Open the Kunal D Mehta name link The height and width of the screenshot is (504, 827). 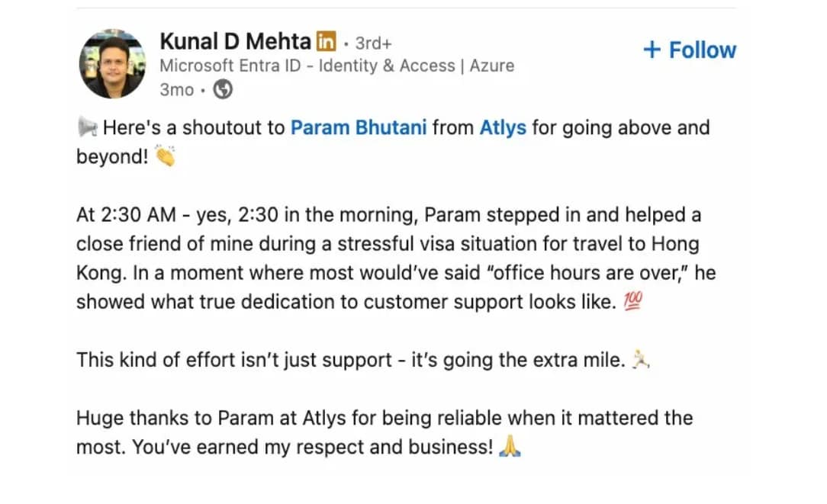point(235,42)
